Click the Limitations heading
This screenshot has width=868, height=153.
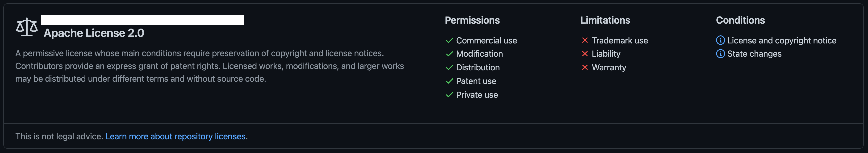click(605, 20)
